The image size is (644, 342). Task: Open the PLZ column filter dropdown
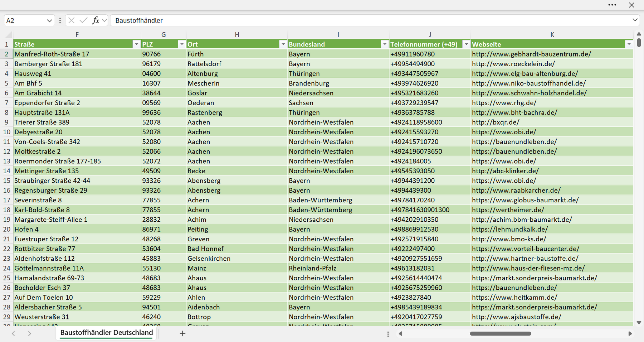(182, 44)
